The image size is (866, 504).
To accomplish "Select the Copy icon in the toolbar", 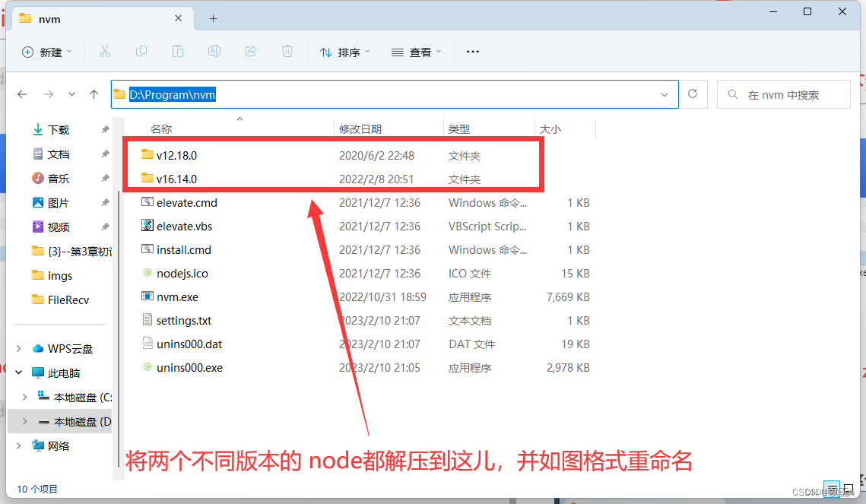I will pyautogui.click(x=141, y=51).
